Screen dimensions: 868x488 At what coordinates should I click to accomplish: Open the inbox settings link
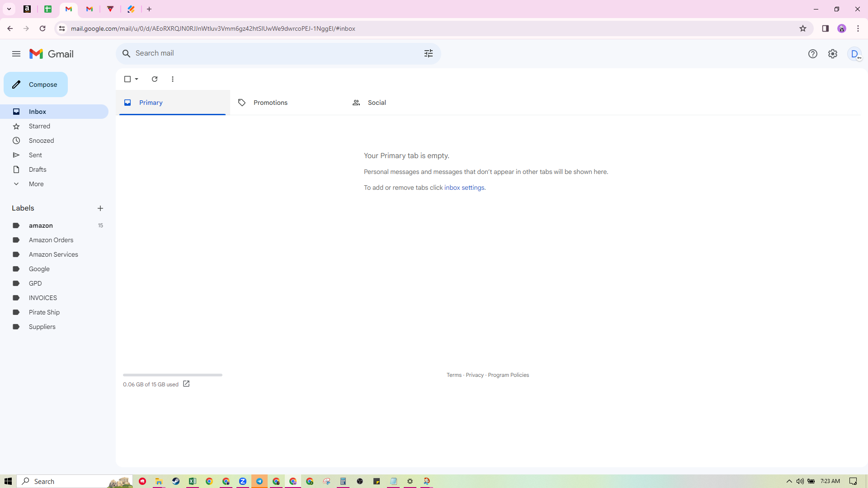click(x=464, y=188)
